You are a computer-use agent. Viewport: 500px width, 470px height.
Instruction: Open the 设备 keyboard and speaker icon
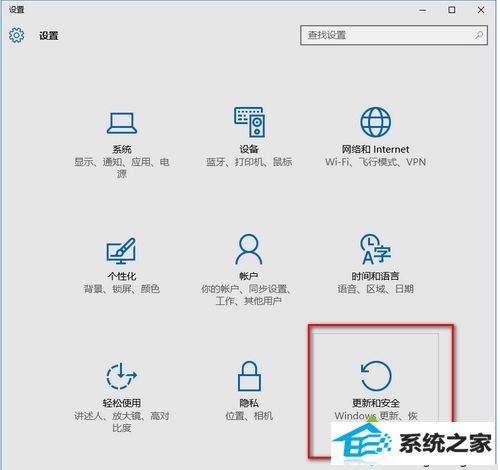pos(249,122)
